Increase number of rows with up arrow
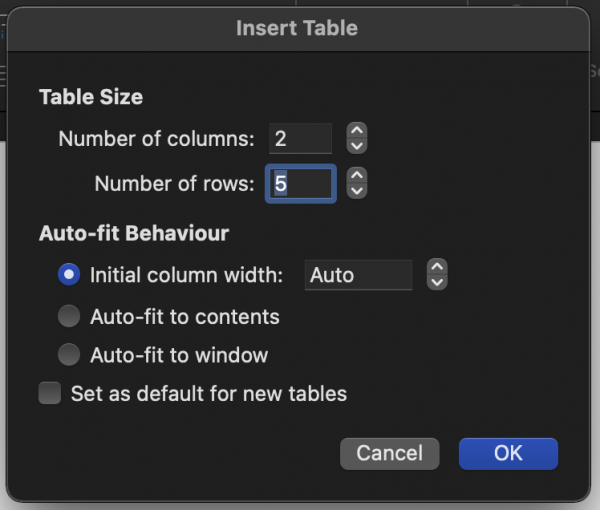Screen dimensions: 600x510 tap(357, 176)
